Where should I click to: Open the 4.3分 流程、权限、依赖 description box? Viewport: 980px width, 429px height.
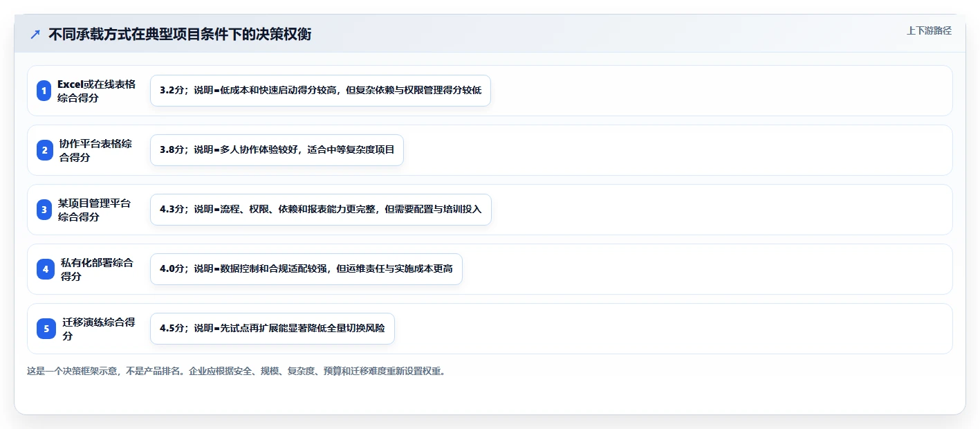point(320,210)
